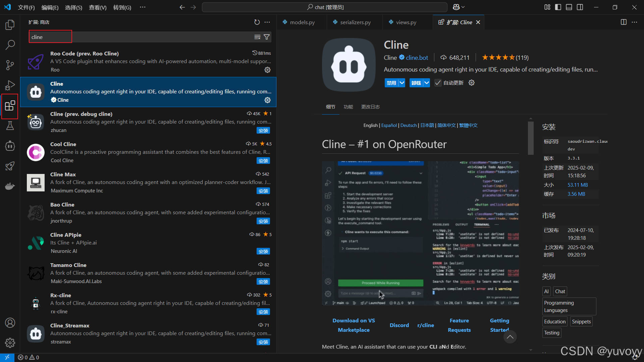This screenshot has width=644, height=362.
Task: Toggle the secondary sidebar visibility
Action: [x=580, y=7]
